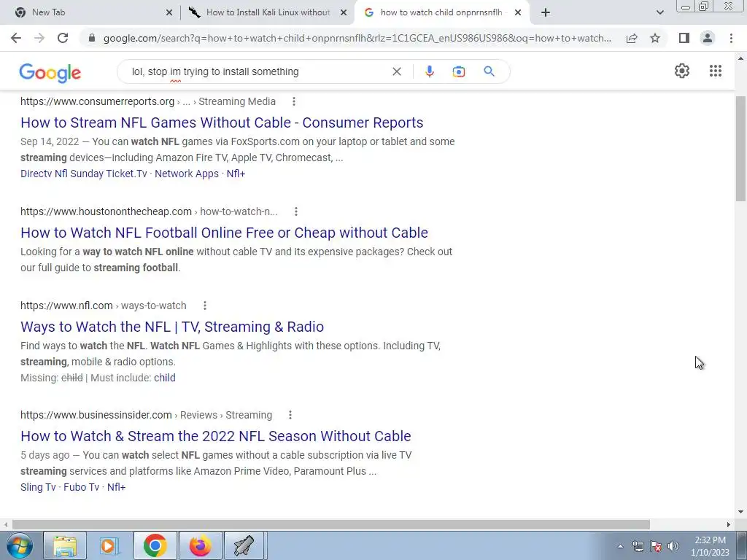The height and width of the screenshot is (560, 747).
Task: Open the Google apps grid
Action: (x=715, y=71)
